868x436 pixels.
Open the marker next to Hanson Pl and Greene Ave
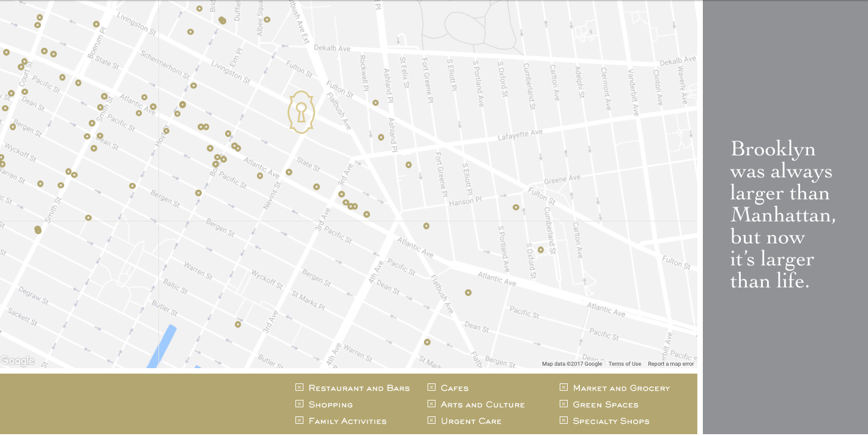click(x=516, y=207)
